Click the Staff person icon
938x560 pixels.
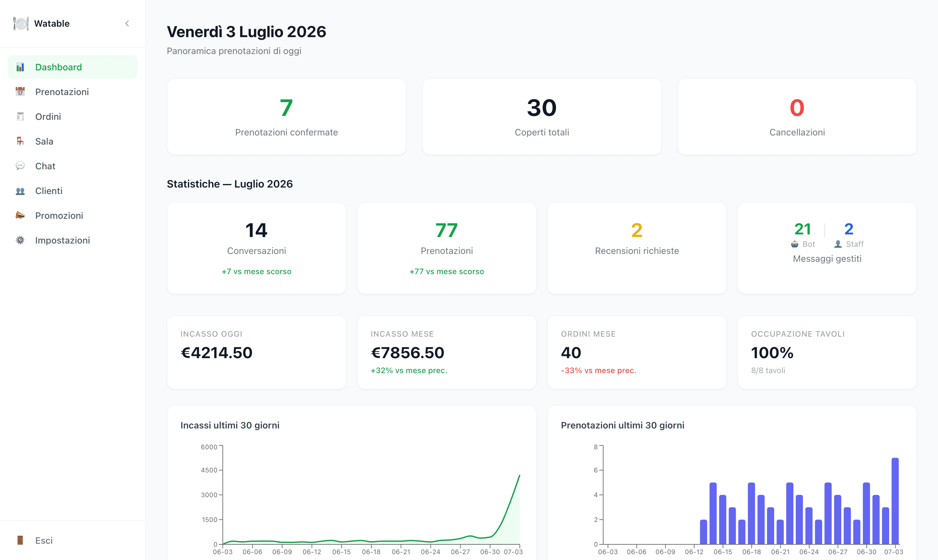(838, 244)
